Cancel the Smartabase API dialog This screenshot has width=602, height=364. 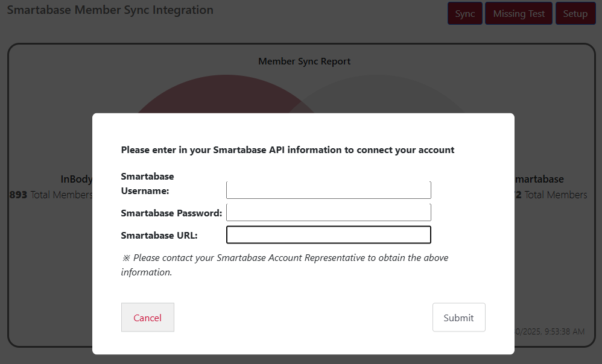[x=148, y=317]
